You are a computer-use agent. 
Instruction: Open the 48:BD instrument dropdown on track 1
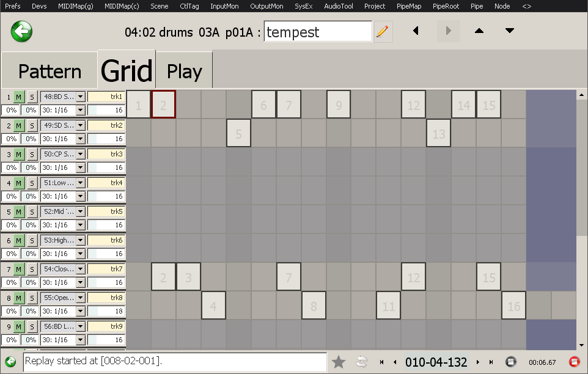[x=80, y=97]
